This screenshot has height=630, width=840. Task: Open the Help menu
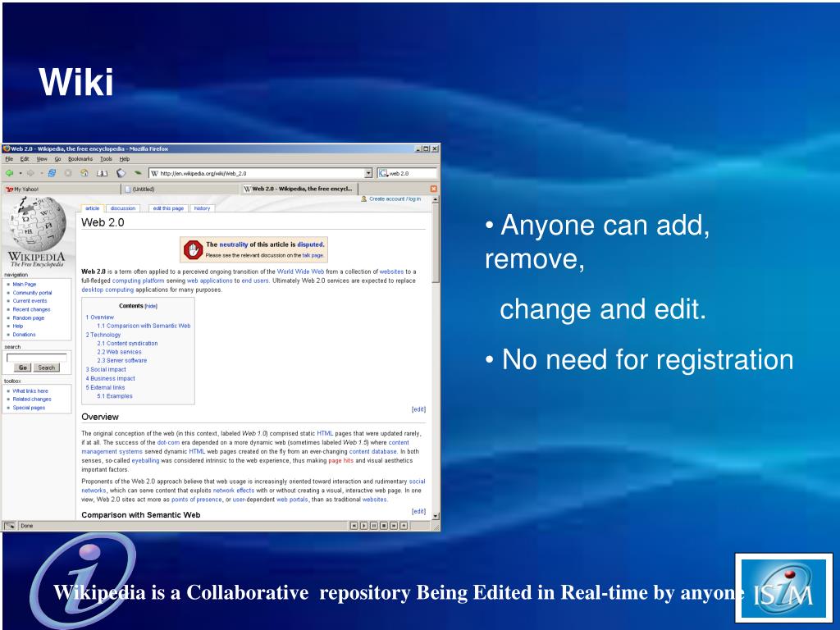[125, 159]
